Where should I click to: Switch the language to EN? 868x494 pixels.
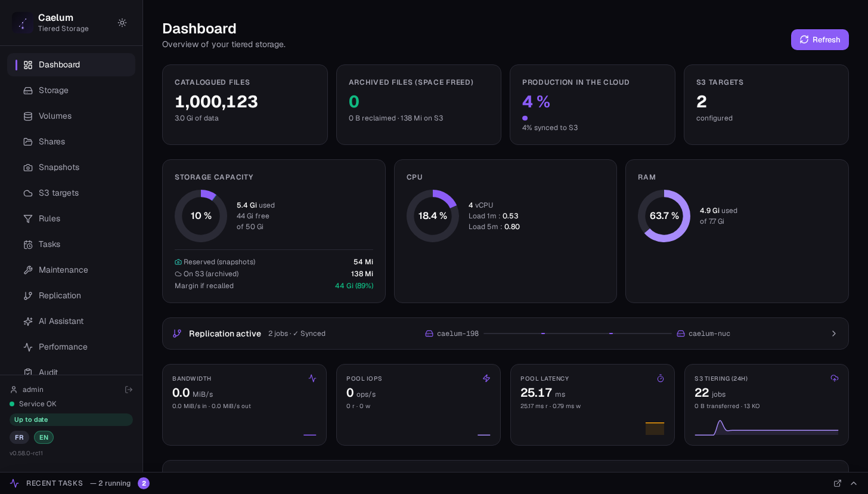point(44,437)
